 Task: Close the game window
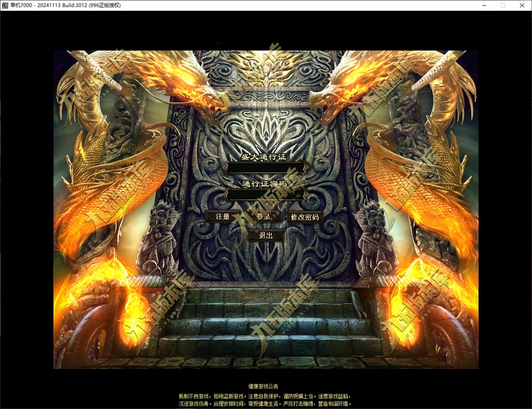tap(522, 5)
